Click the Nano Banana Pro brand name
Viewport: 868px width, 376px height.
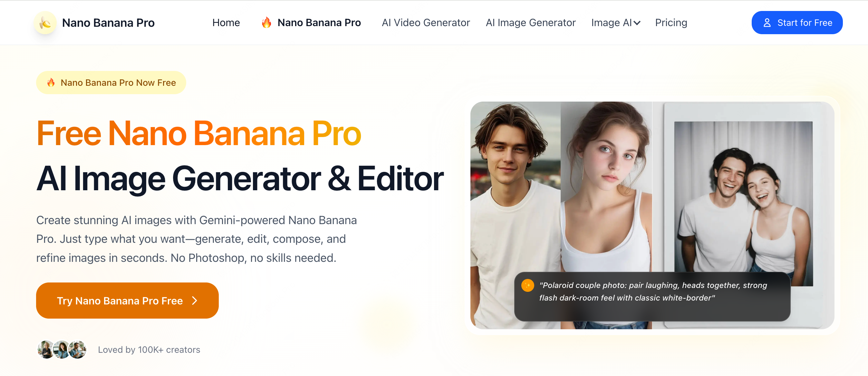108,23
